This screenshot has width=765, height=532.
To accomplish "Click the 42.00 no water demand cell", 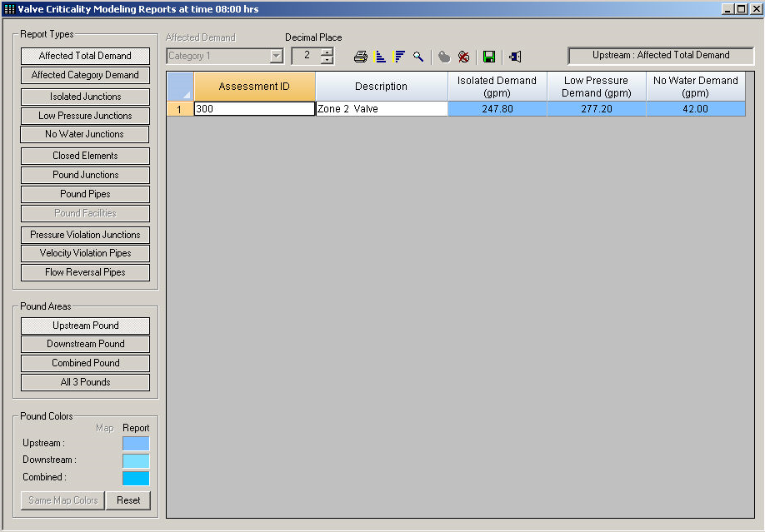I will pos(696,109).
